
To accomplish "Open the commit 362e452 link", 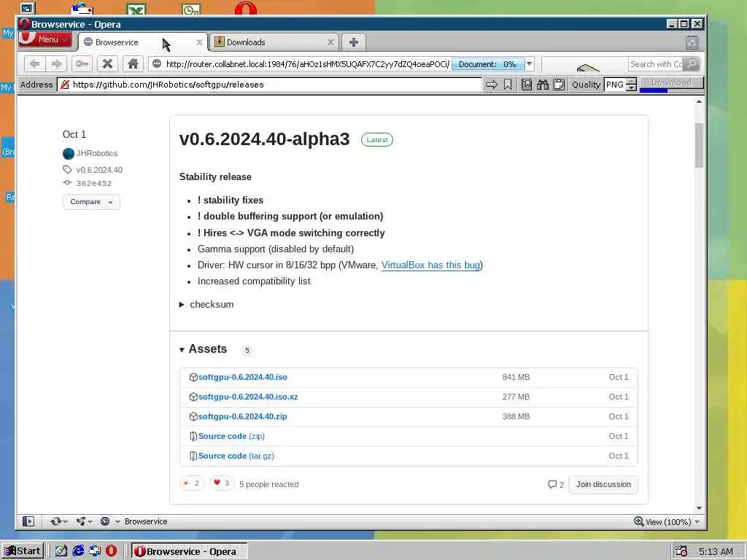I will pyautogui.click(x=94, y=183).
